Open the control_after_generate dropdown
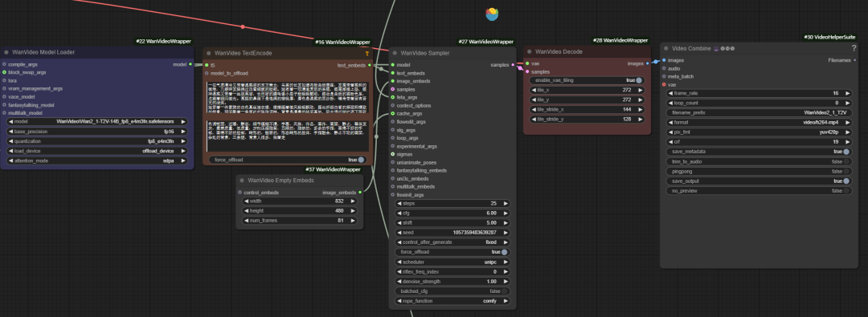The width and height of the screenshot is (868, 317). click(452, 242)
